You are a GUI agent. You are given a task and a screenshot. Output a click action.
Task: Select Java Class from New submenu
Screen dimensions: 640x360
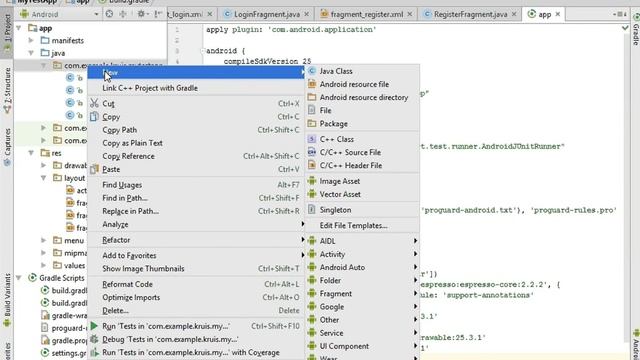pyautogui.click(x=336, y=71)
